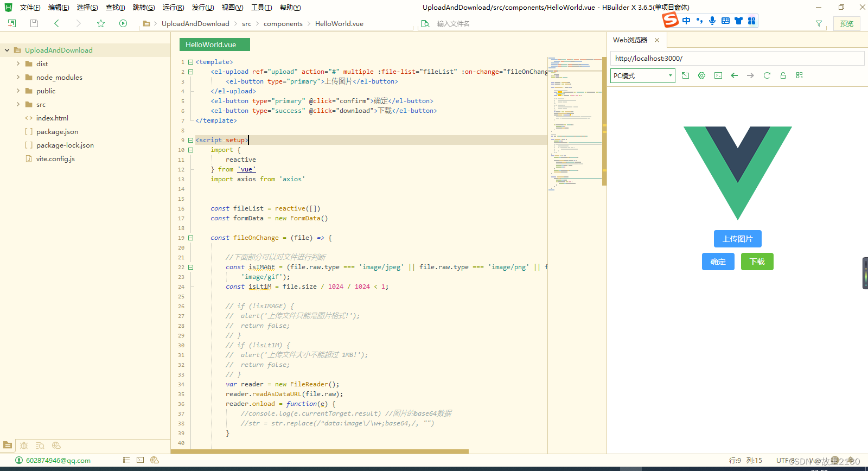This screenshot has width=868, height=471.
Task: Click the status bar outline list icon
Action: click(126, 460)
